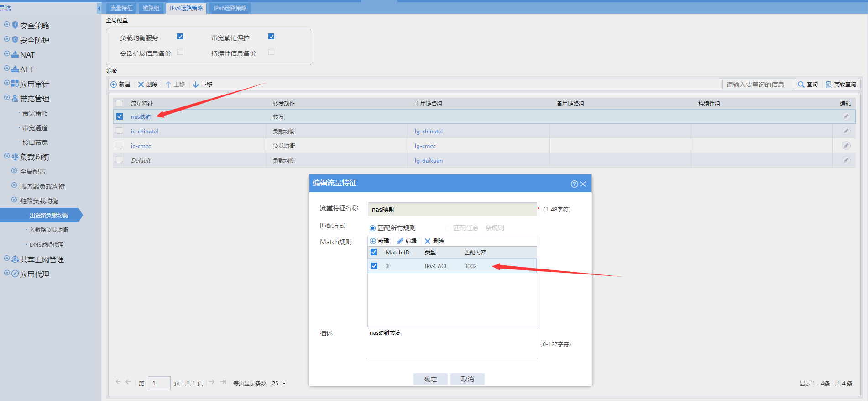The height and width of the screenshot is (401, 868).
Task: Click the move down arrow icon
Action: 196,84
